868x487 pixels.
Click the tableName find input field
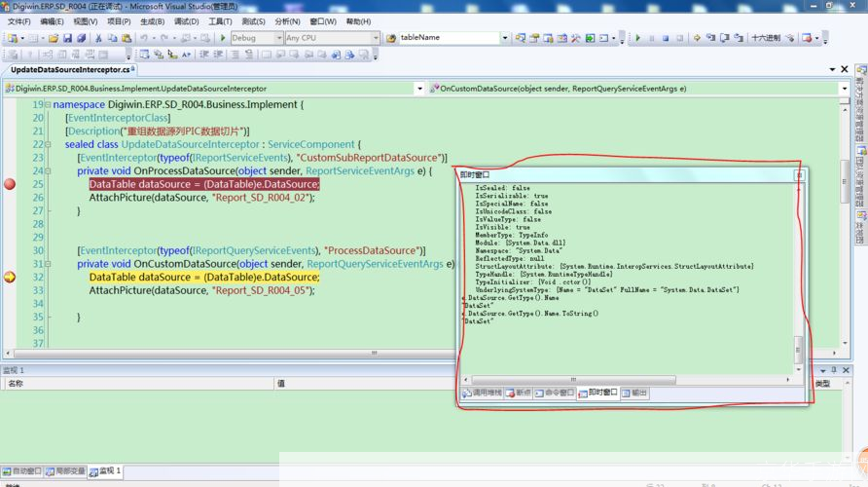(x=449, y=38)
